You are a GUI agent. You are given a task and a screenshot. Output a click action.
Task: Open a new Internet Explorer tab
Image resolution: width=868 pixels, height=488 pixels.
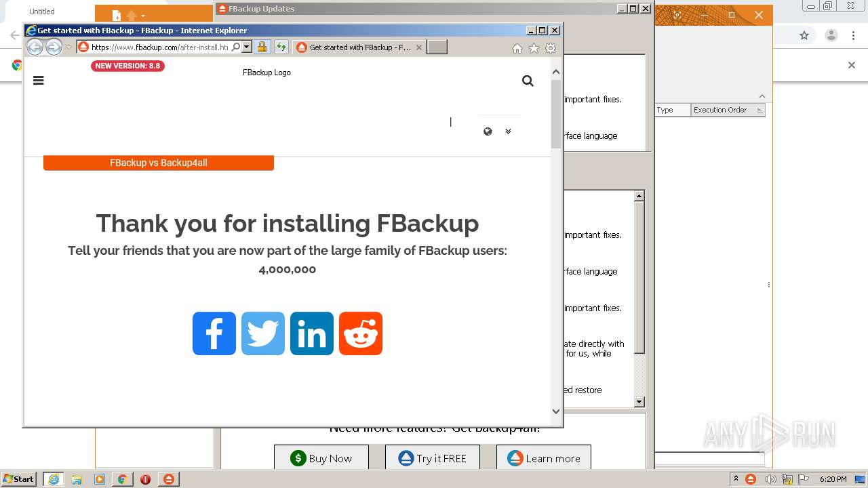(437, 47)
